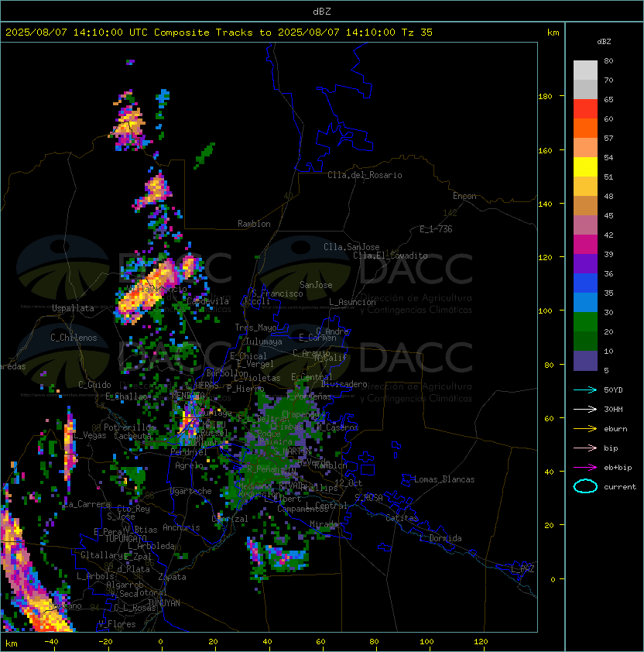
Task: Click the 'Perdriel' map label
Action: (x=189, y=451)
